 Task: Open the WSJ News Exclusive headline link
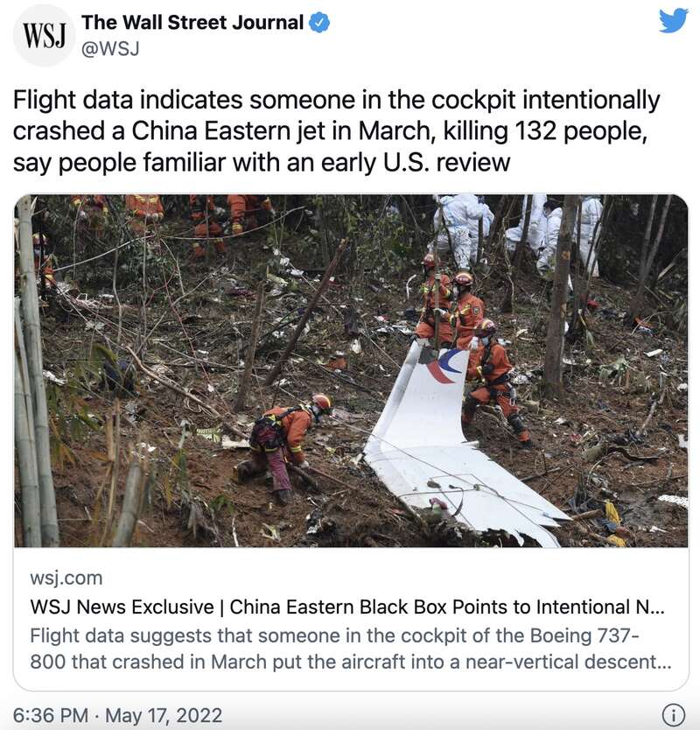tap(347, 607)
